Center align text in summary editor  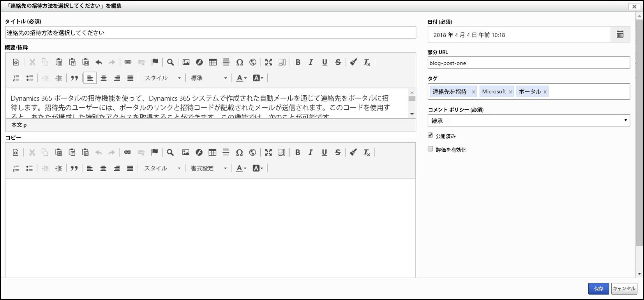pyautogui.click(x=104, y=78)
